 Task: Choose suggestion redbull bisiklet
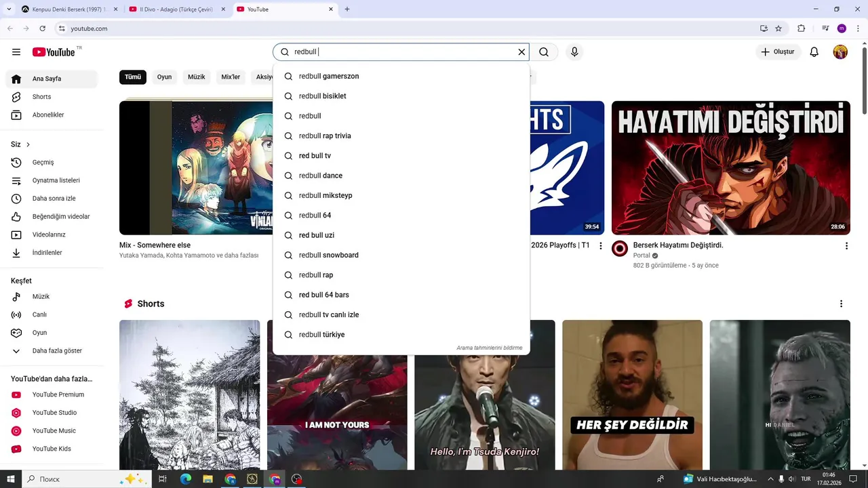click(x=401, y=96)
